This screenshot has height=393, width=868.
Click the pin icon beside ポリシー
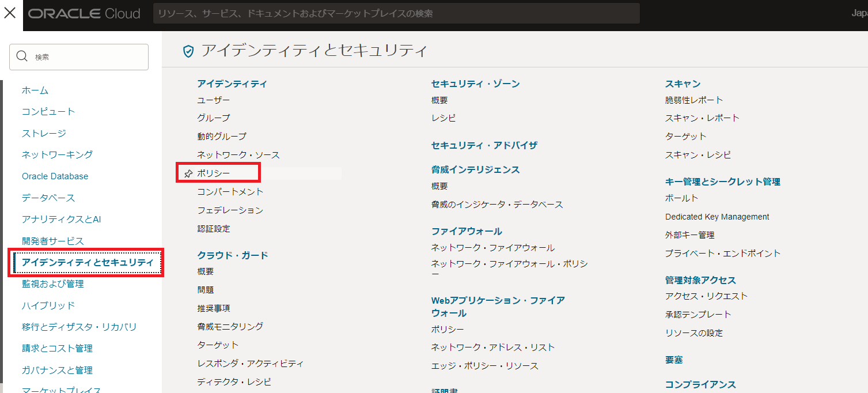click(188, 173)
